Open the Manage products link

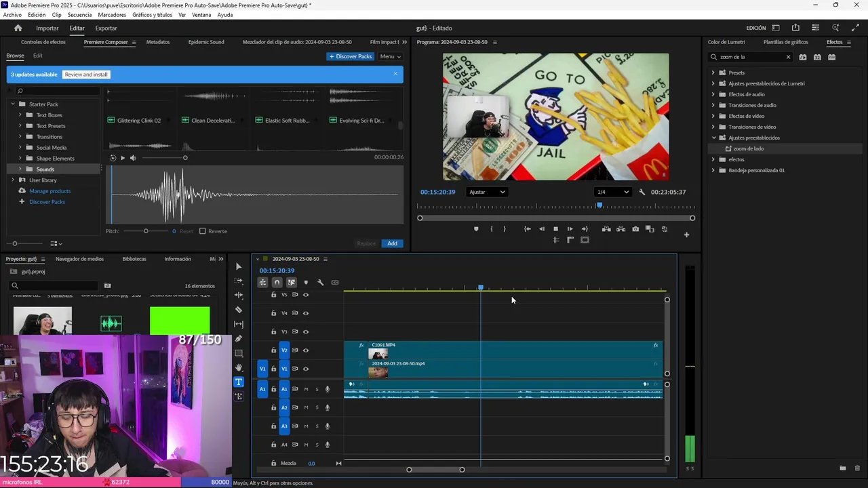click(x=50, y=191)
